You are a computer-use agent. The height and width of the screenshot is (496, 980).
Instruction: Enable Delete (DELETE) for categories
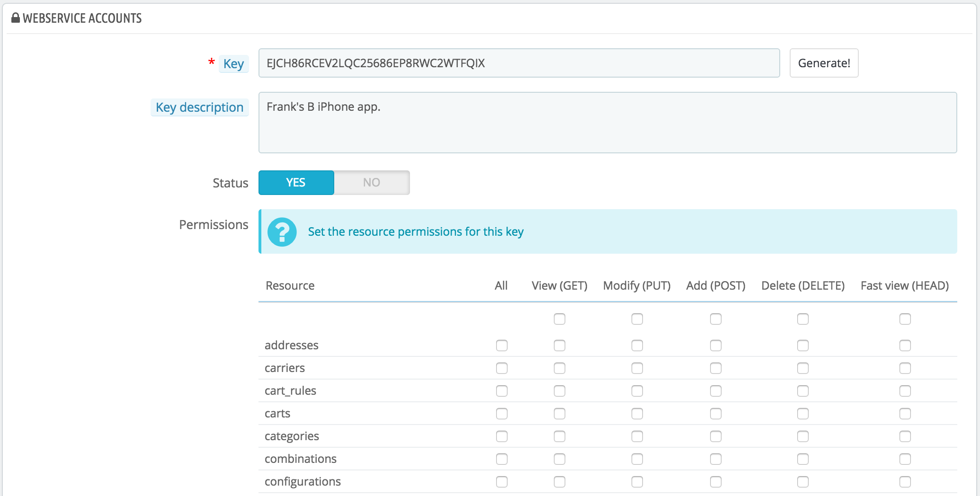803,436
